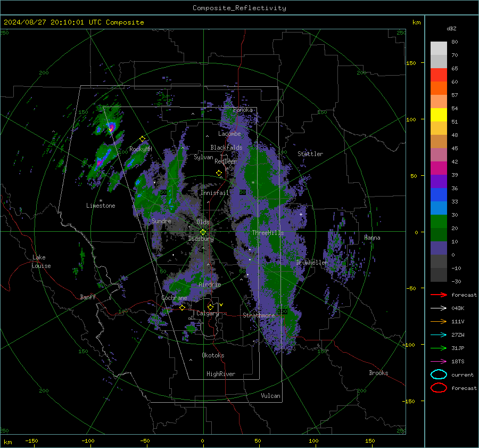Click the -30 value in dBZ scale

tap(456, 281)
